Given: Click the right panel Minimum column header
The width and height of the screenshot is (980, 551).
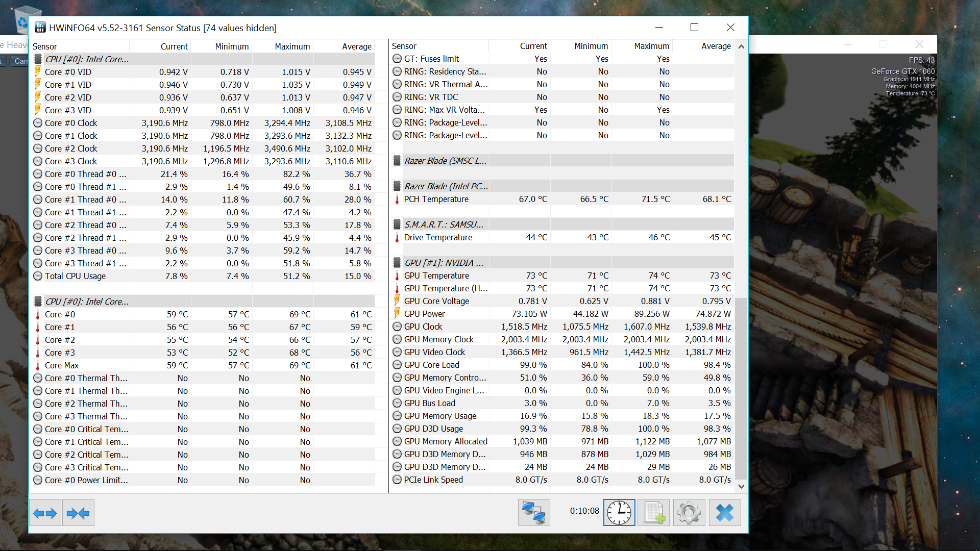Looking at the screenshot, I should click(581, 46).
